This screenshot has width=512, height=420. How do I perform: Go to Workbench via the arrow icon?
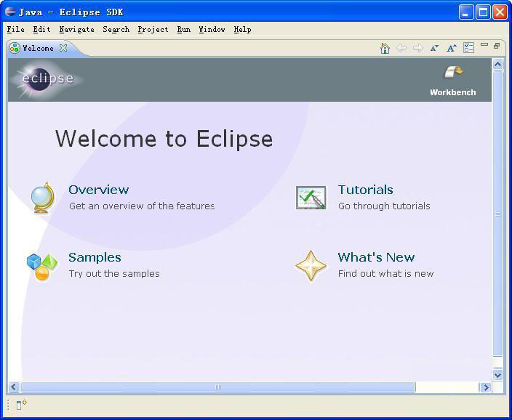[x=453, y=72]
